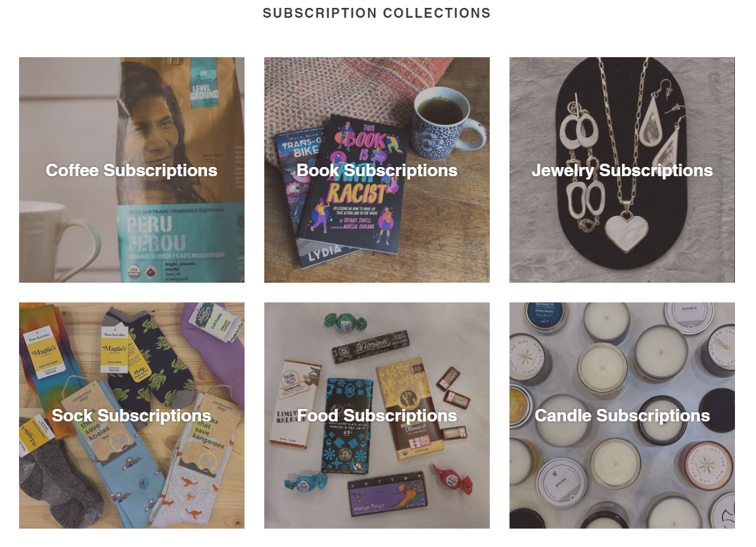
Task: Open the Jewelry Subscriptions collection link
Action: (x=622, y=170)
